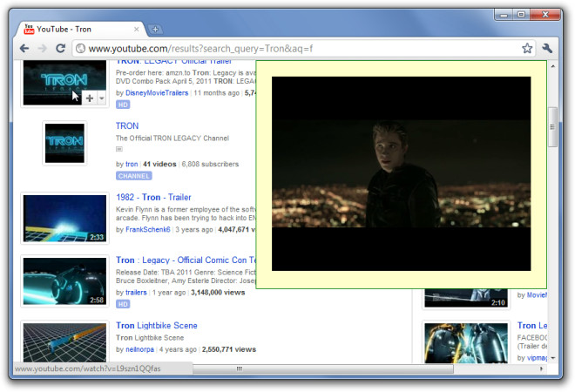Close the YouTube - Tron tab
Viewport: 575px width, 392px height.
coord(137,29)
